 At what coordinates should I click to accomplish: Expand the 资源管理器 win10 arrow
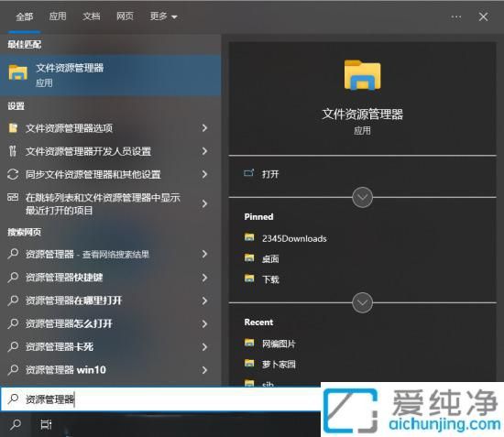[x=204, y=370]
